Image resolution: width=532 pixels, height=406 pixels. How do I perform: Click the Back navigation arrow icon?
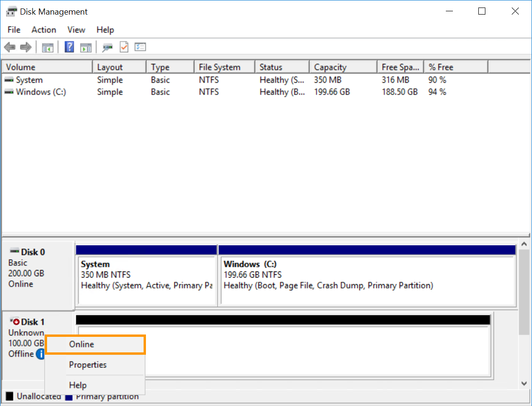pyautogui.click(x=9, y=47)
